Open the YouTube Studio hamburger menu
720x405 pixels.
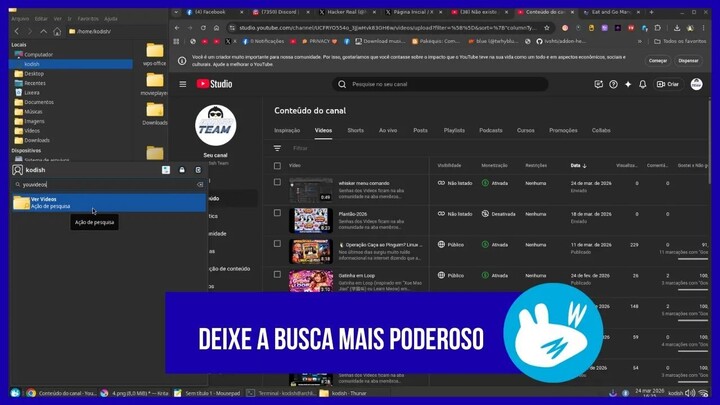pyautogui.click(x=183, y=84)
